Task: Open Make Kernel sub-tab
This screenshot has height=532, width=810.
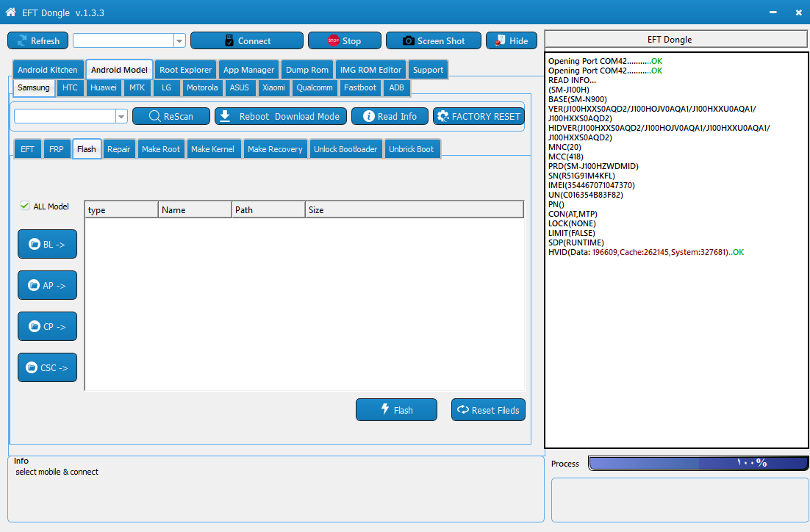Action: point(213,148)
